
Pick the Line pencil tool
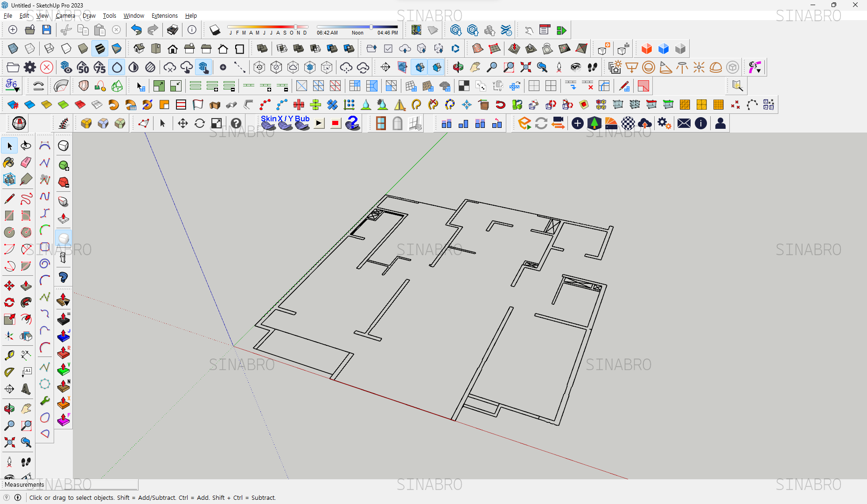9,199
